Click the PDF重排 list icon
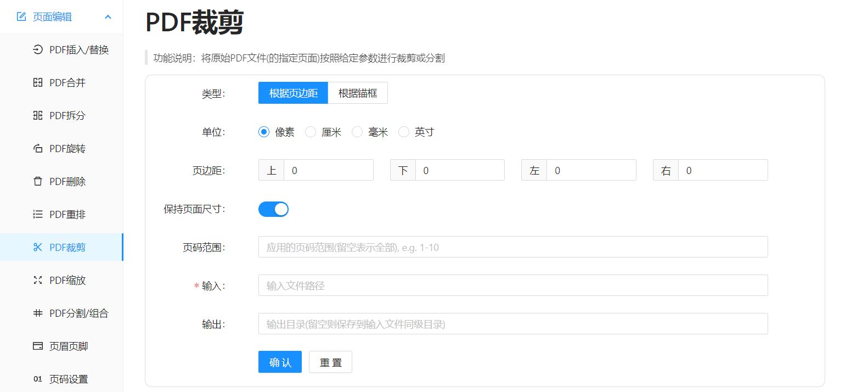Image resolution: width=868 pixels, height=392 pixels. point(38,214)
